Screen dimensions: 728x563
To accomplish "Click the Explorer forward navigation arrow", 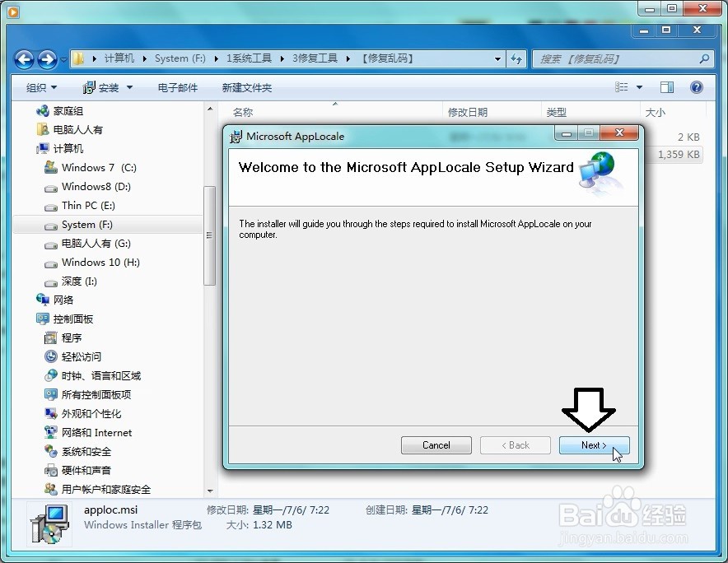I will coord(48,59).
